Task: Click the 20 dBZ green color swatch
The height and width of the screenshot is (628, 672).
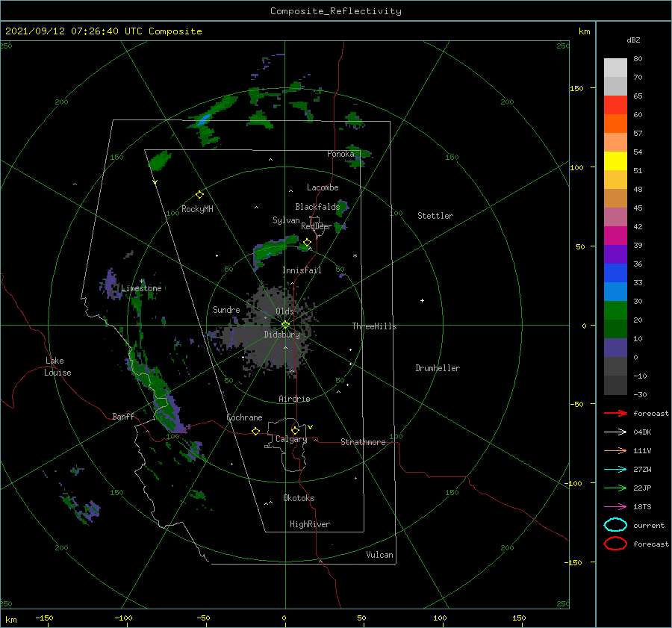Action: [x=615, y=310]
